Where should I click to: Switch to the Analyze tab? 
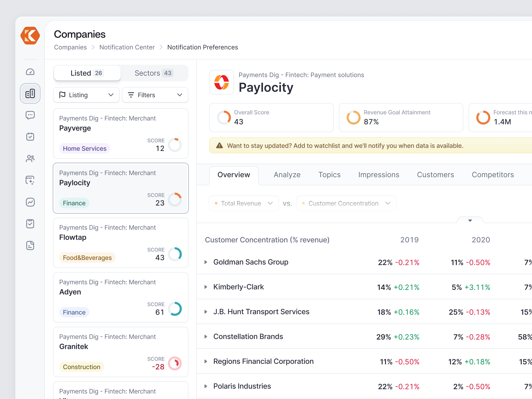pyautogui.click(x=287, y=175)
